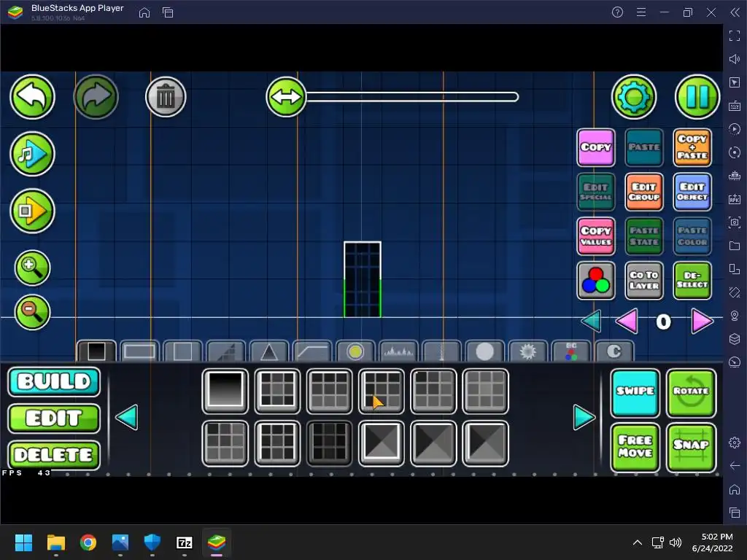Select the white-bordered diagonal block object

pyautogui.click(x=381, y=443)
